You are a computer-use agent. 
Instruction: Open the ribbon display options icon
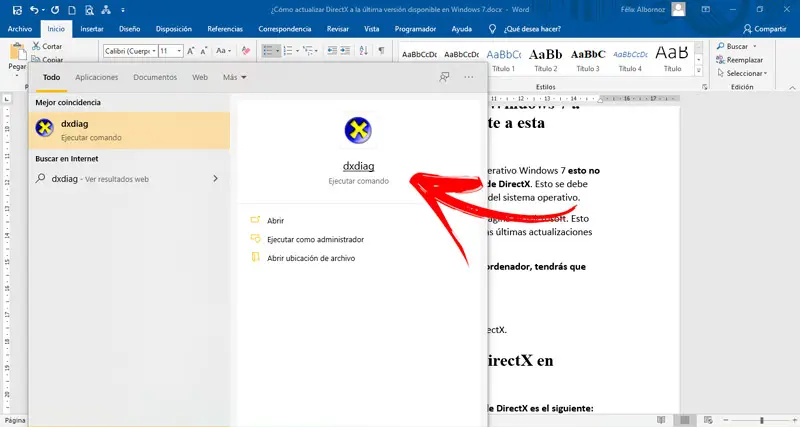click(x=706, y=9)
